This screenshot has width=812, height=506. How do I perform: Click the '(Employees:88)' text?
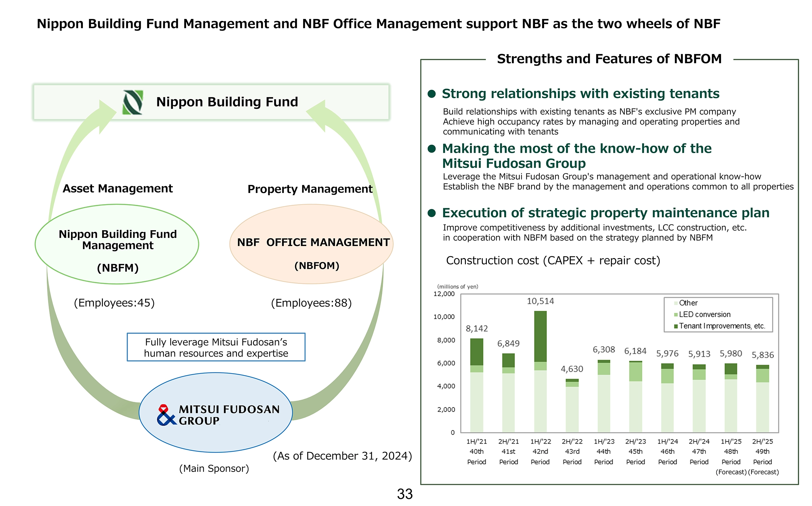tap(312, 303)
